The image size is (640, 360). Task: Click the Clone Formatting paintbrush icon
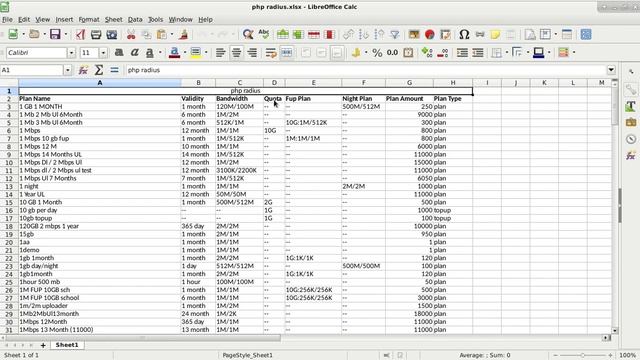(183, 34)
